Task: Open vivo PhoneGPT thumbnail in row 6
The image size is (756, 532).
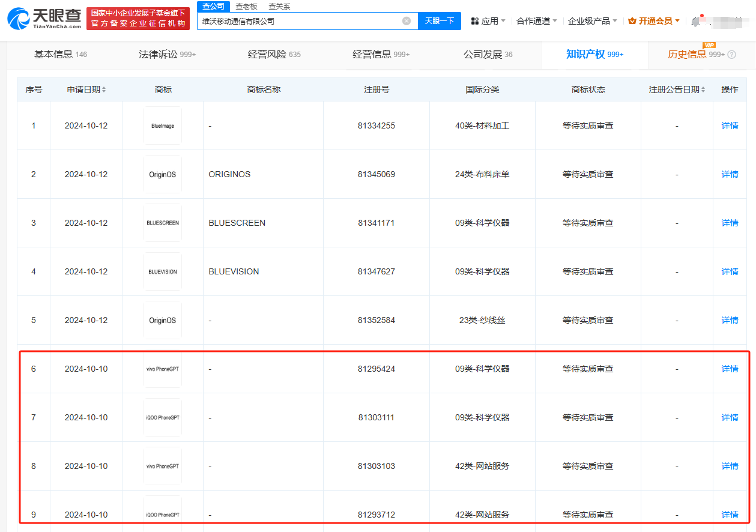Action: [x=163, y=369]
